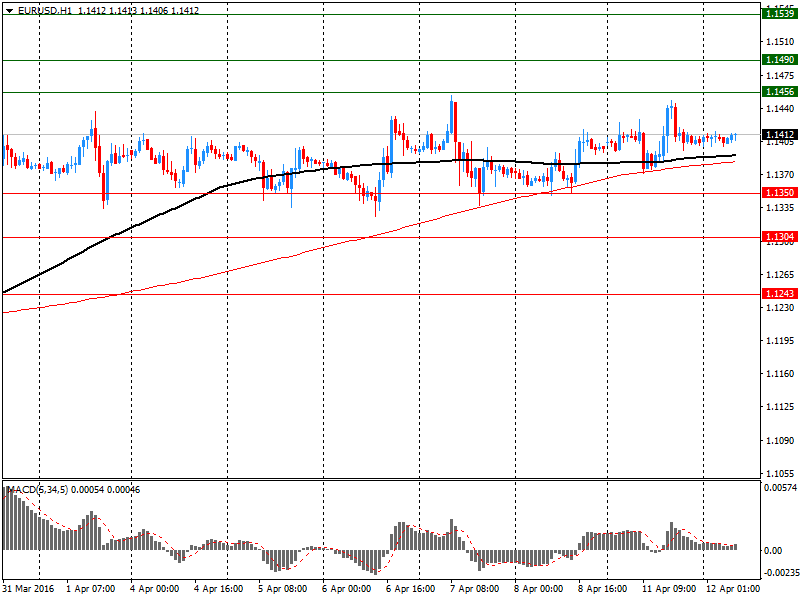Click the 1.1412 current price label
800x600 pixels.
(780, 135)
